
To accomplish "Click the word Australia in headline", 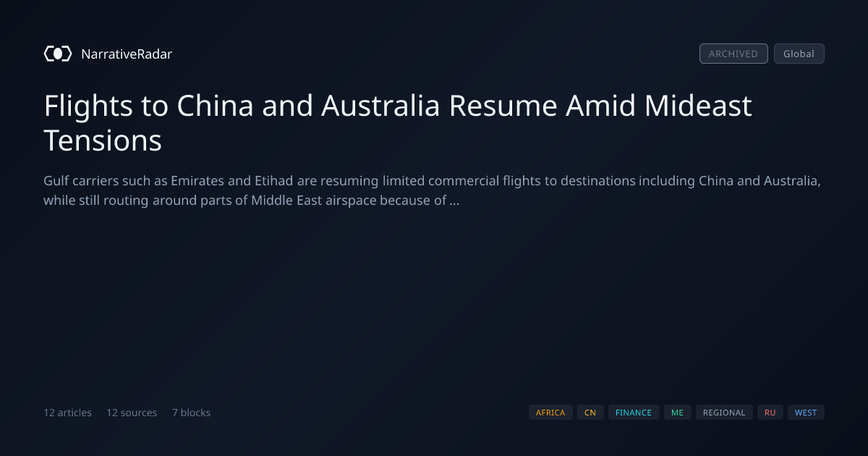I will (x=380, y=106).
